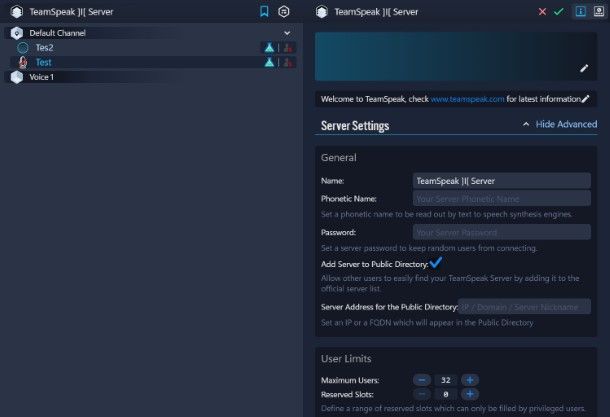Click the red badge on Test row
This screenshot has width=610, height=417.
[288, 62]
